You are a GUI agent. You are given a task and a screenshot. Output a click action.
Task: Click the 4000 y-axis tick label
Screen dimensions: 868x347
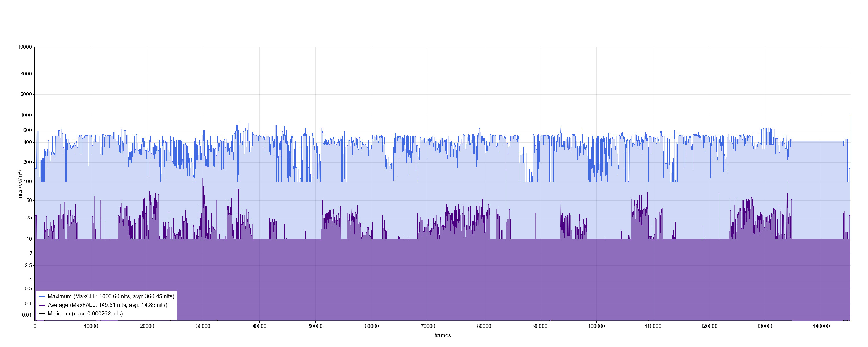(x=26, y=74)
